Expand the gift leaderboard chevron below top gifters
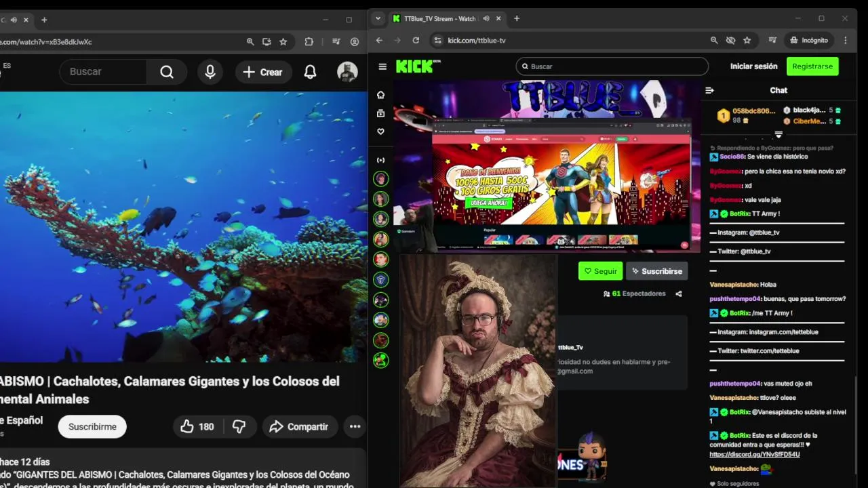The height and width of the screenshot is (488, 868). [x=778, y=134]
